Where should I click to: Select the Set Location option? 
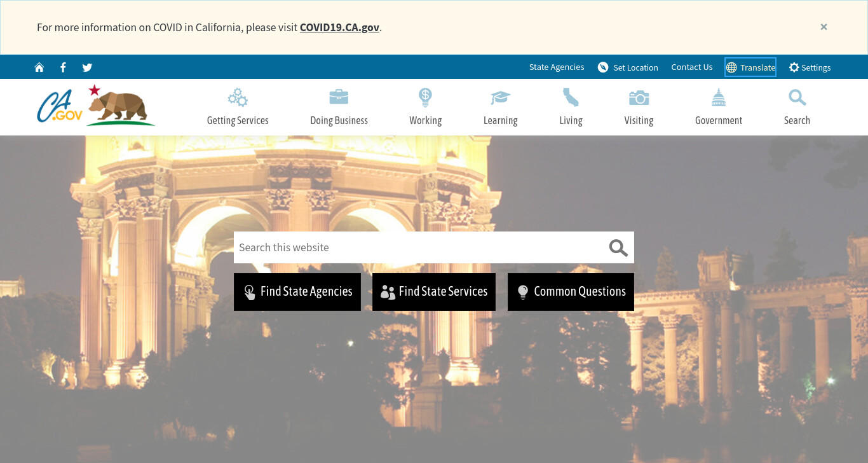pos(628,67)
